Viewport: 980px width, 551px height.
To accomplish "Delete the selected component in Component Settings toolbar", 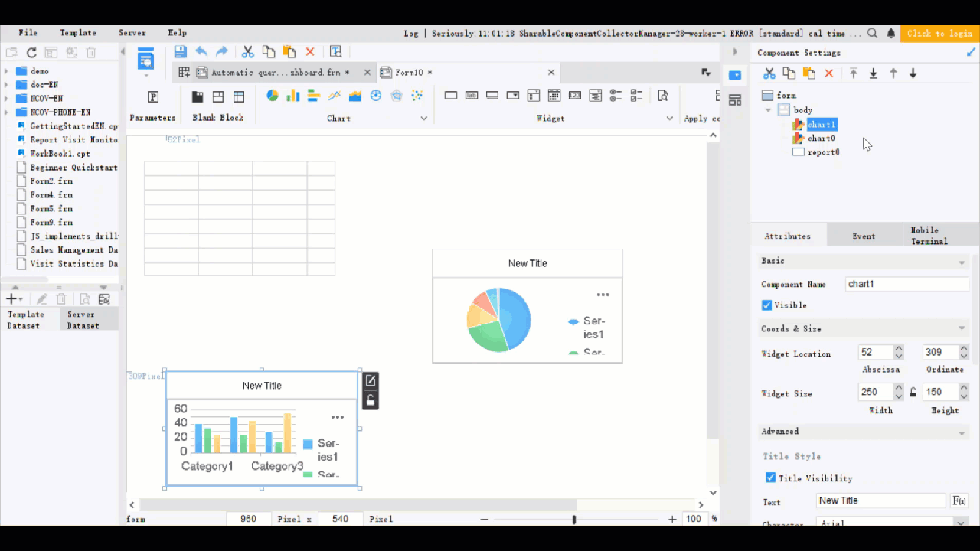I will tap(828, 73).
